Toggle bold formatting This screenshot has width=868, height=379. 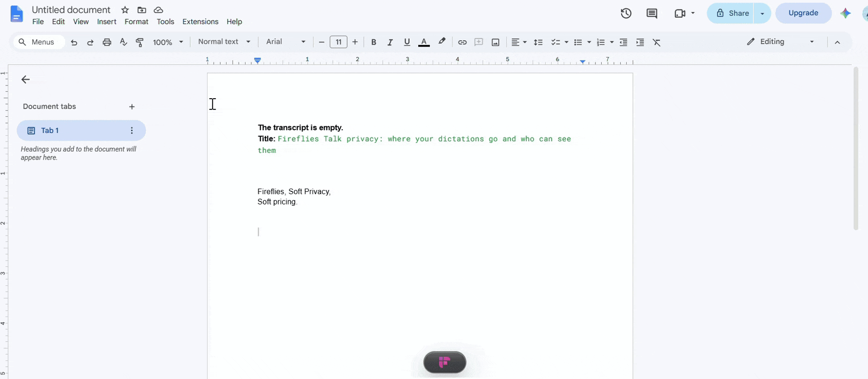point(373,42)
